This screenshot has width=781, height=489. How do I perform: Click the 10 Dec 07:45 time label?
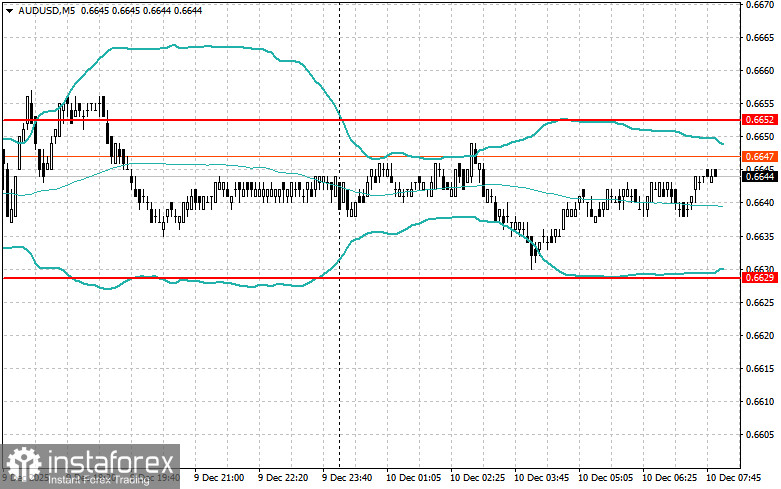(x=734, y=478)
